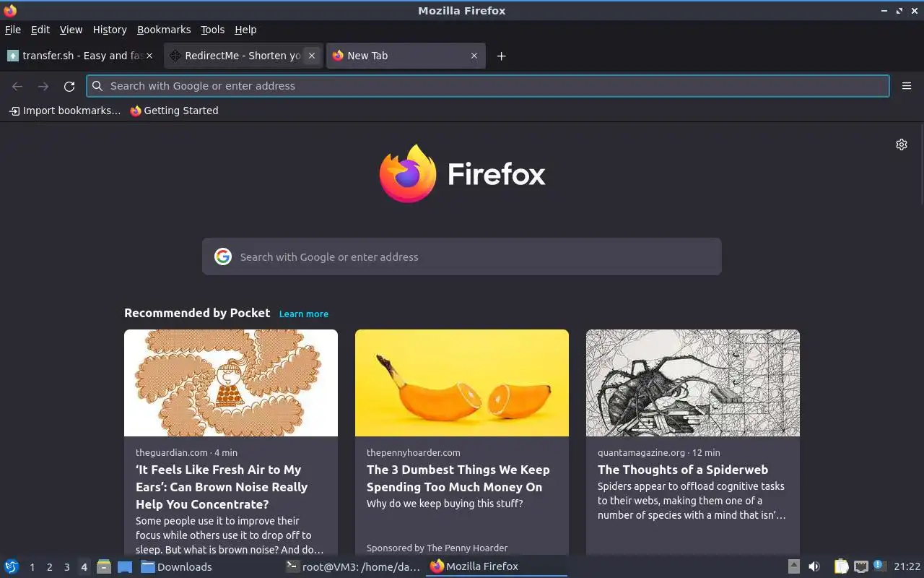Focus the page search box

(x=462, y=256)
